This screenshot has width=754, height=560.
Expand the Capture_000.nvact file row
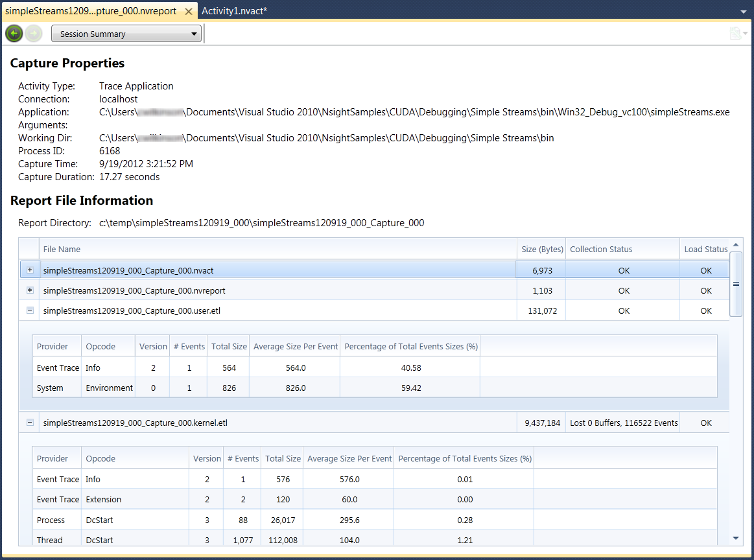(30, 270)
